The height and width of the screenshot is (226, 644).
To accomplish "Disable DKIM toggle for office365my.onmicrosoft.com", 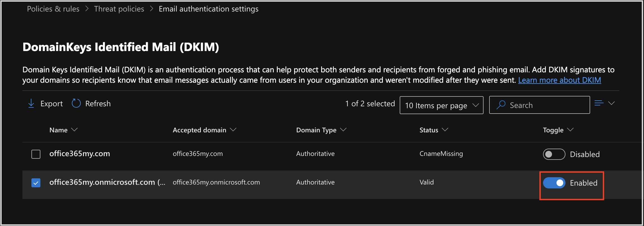I will point(554,183).
